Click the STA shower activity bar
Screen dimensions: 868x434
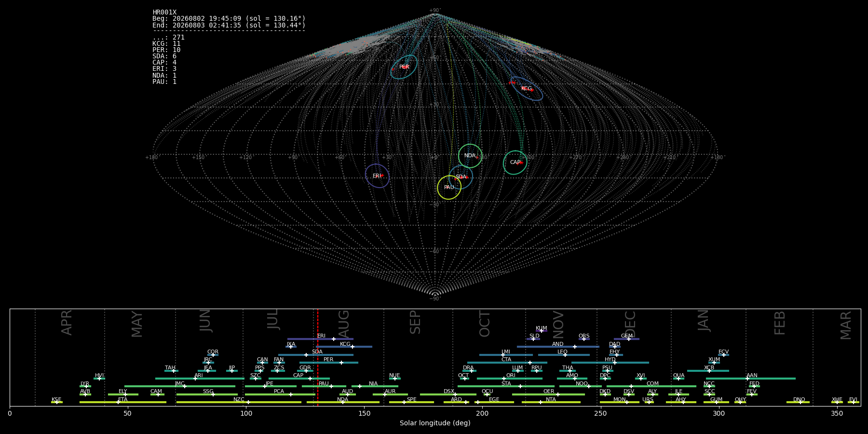(506, 386)
